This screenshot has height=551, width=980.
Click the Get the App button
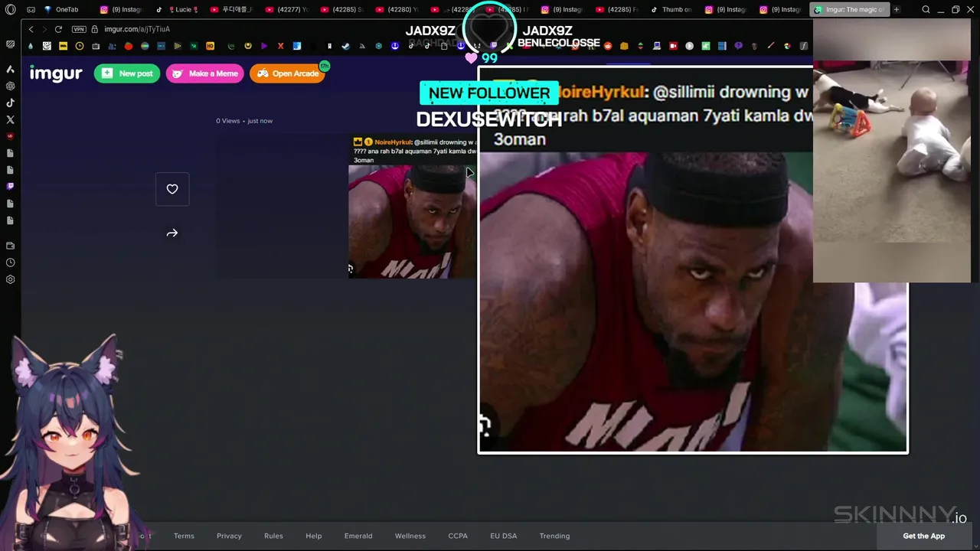coord(923,536)
